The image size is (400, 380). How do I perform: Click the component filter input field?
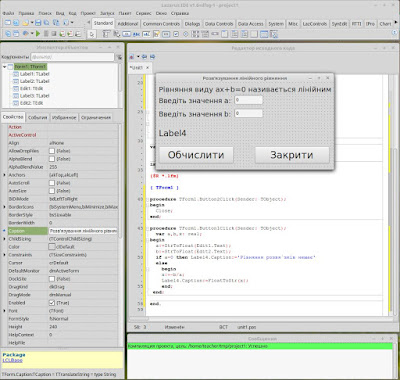72,57
